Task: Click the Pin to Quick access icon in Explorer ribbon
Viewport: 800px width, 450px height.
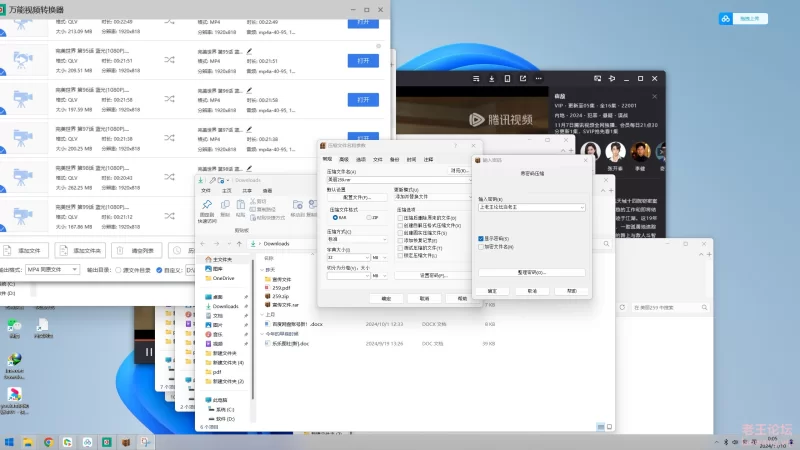Action: 207,205
